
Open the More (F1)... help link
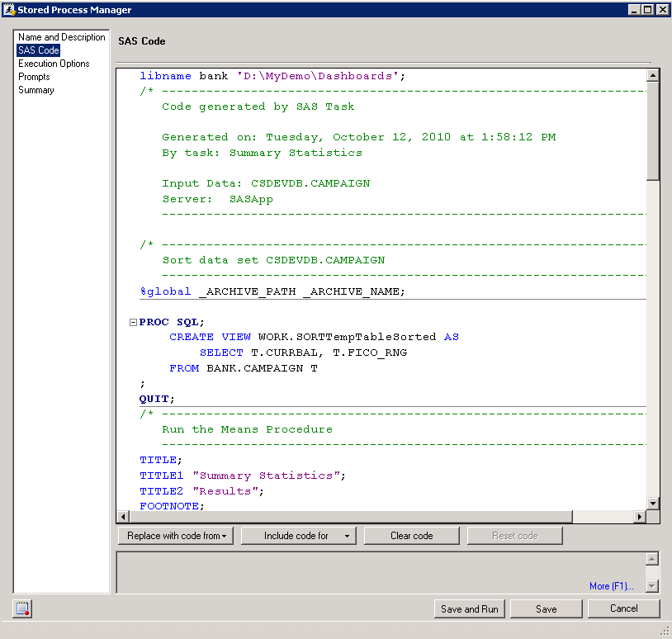click(611, 586)
